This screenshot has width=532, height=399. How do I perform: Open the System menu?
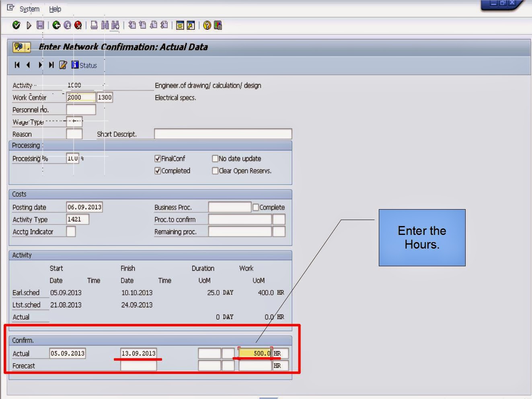(x=29, y=9)
